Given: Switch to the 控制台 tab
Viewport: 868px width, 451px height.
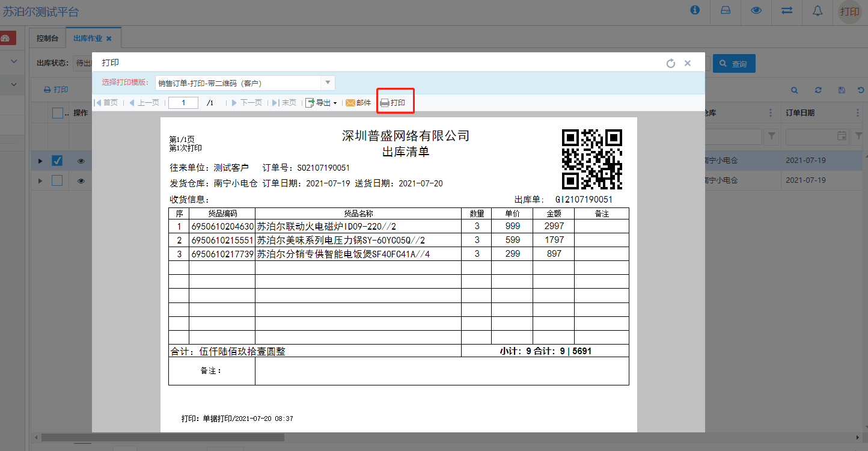Looking at the screenshot, I should point(47,38).
